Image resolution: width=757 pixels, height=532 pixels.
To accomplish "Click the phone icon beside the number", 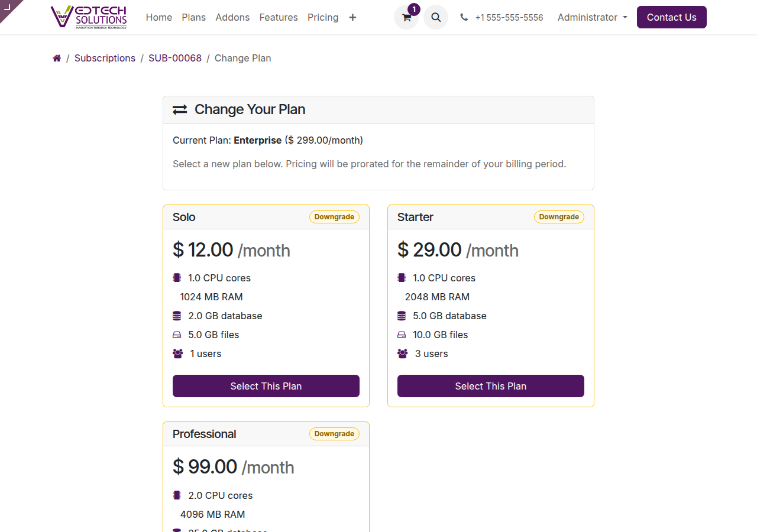I will (x=464, y=17).
